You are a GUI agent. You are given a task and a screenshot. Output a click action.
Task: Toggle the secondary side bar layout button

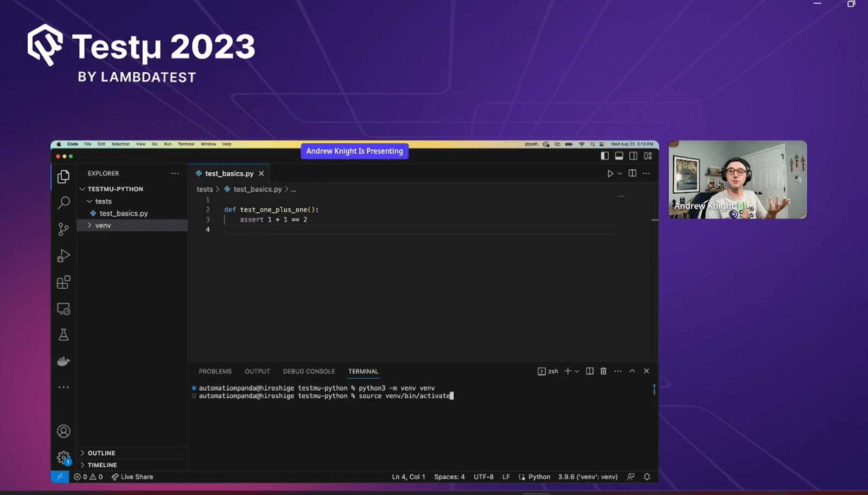coord(633,156)
